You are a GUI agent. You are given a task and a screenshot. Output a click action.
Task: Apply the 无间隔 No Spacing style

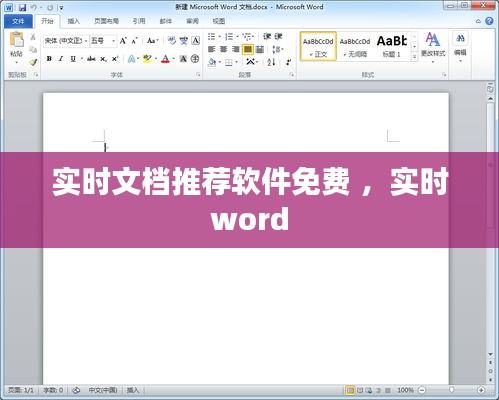pyautogui.click(x=355, y=46)
